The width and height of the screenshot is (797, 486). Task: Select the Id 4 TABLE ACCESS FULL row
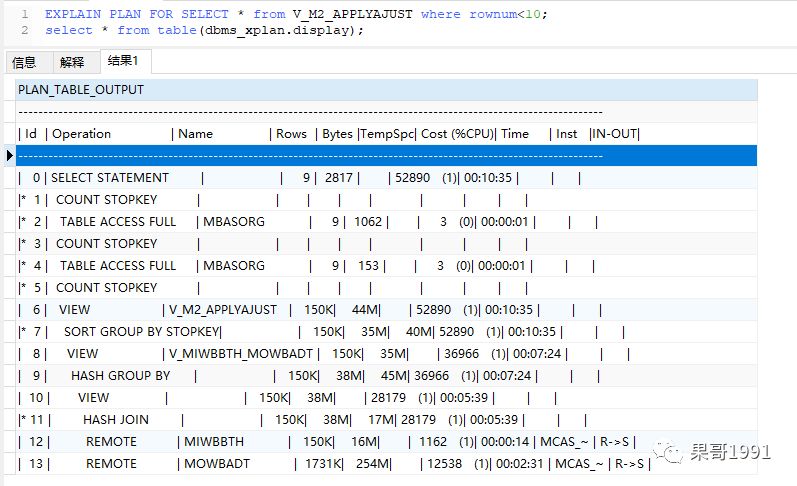point(386,265)
